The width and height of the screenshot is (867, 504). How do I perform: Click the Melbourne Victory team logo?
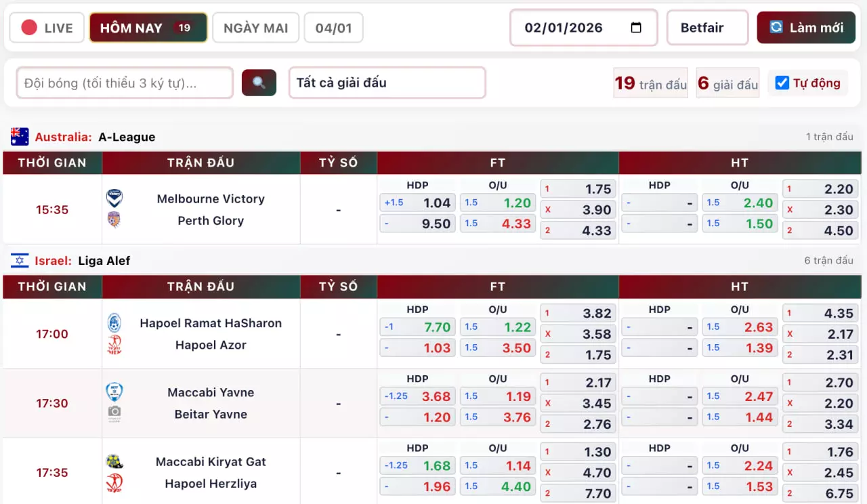click(114, 198)
